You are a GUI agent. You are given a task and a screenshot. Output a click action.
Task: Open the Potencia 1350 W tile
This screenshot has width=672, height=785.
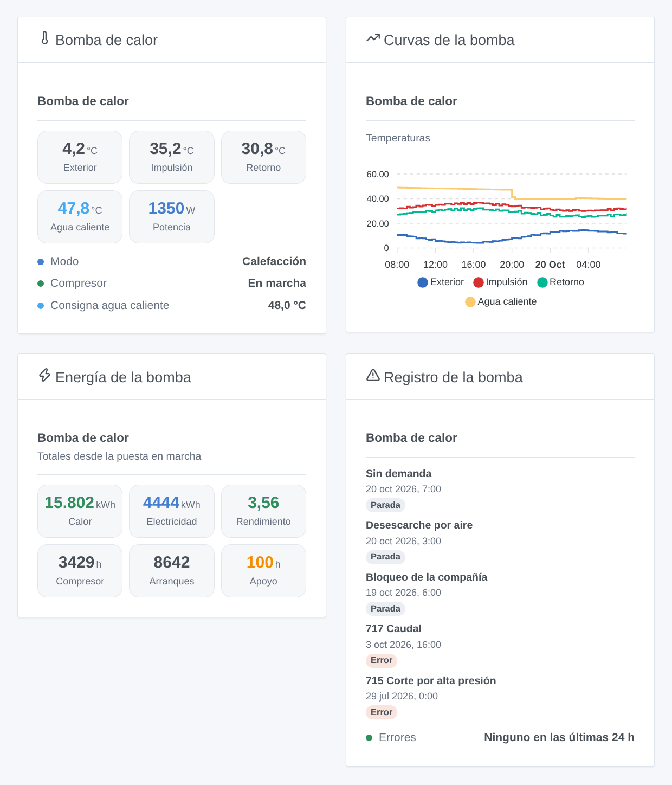(172, 217)
